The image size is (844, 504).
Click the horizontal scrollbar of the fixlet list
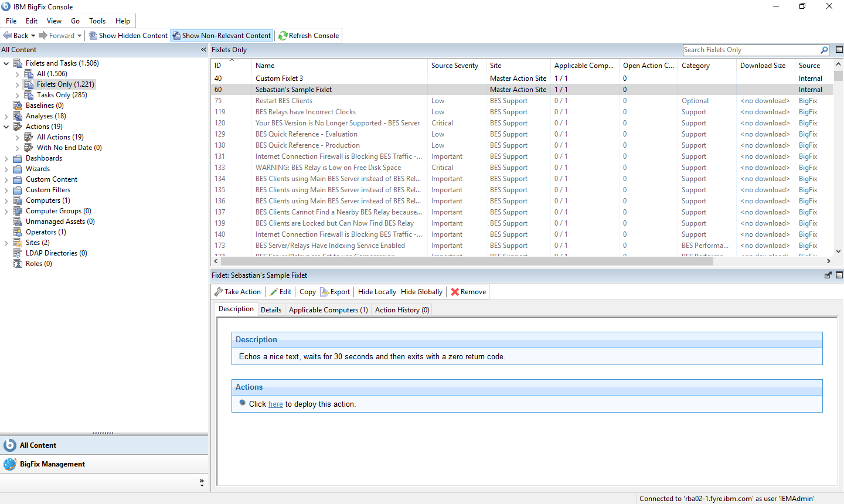[x=467, y=261]
